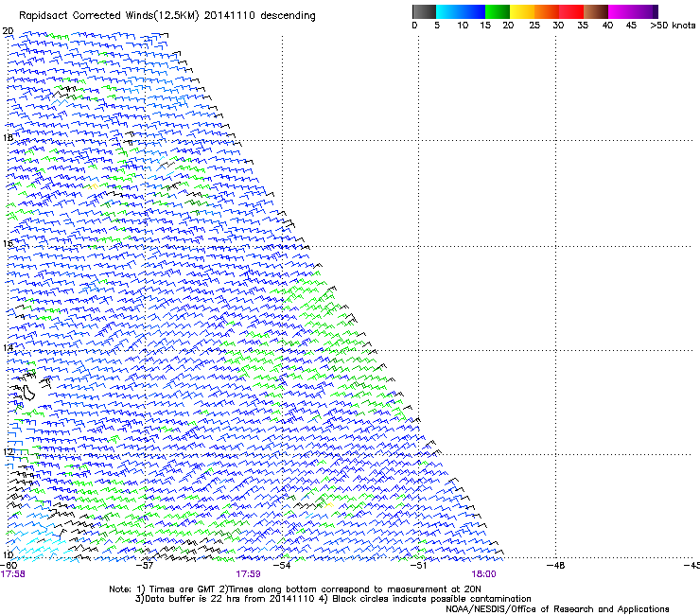Click the purple time stamp '18:00'
This screenshot has height=615, width=700.
pyautogui.click(x=484, y=574)
